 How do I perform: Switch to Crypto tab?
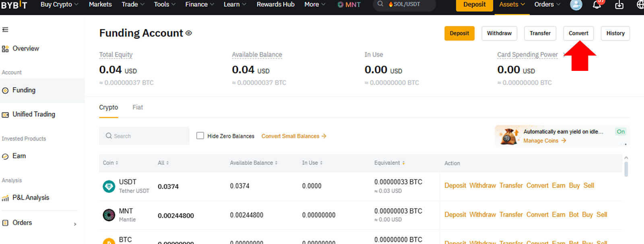pos(109,108)
